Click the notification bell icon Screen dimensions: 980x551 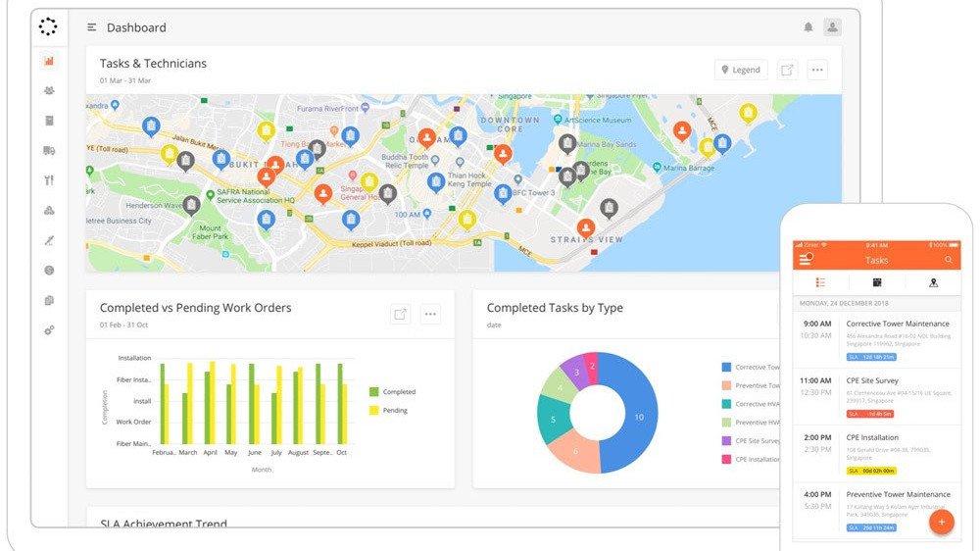(x=808, y=27)
